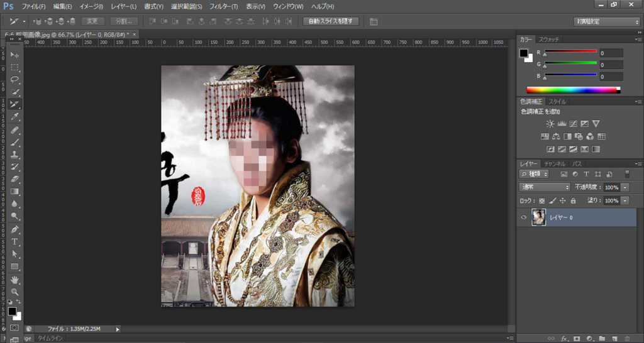Turn layer filtering switch on/off

pos(627,174)
